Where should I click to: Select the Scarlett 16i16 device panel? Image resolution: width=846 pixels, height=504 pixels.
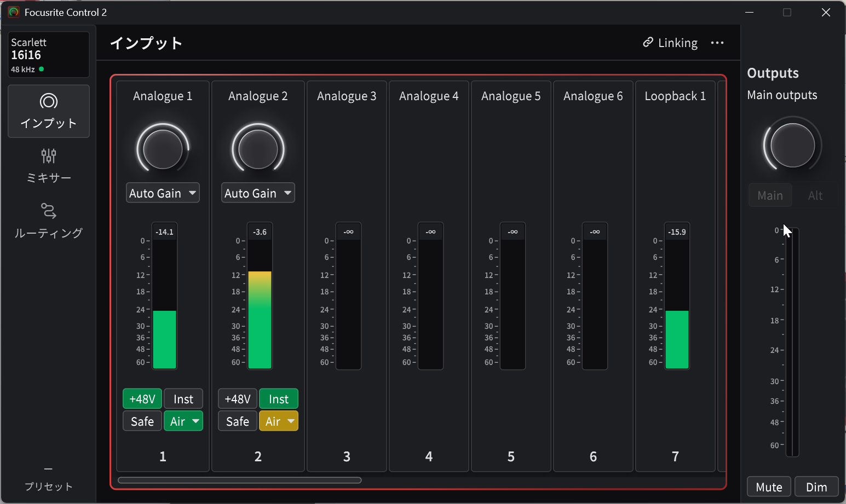(x=49, y=54)
